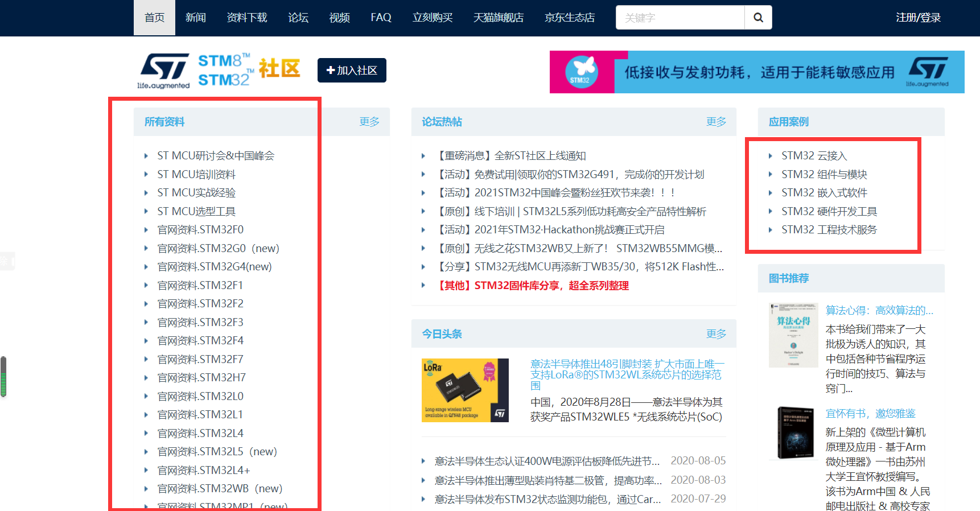Open 官网资料.STM32L1 link

point(200,415)
